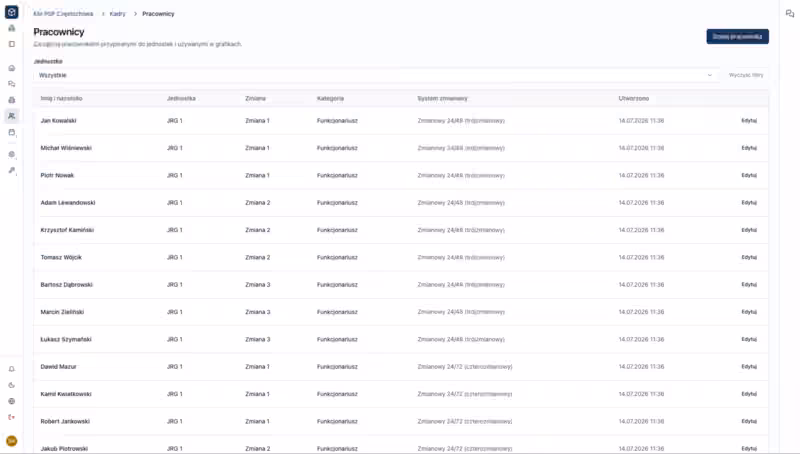
Task: Select the name Kamil Kwiatkowski
Action: tap(66, 394)
